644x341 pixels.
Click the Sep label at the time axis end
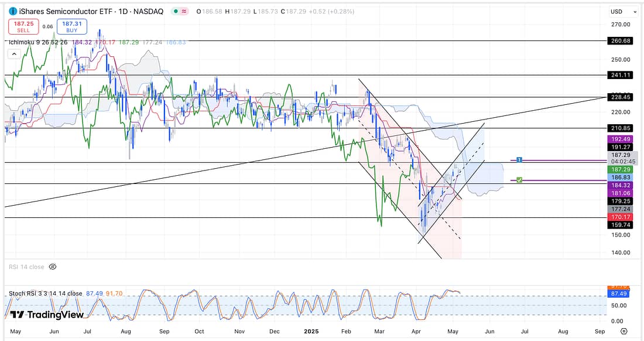pyautogui.click(x=600, y=331)
